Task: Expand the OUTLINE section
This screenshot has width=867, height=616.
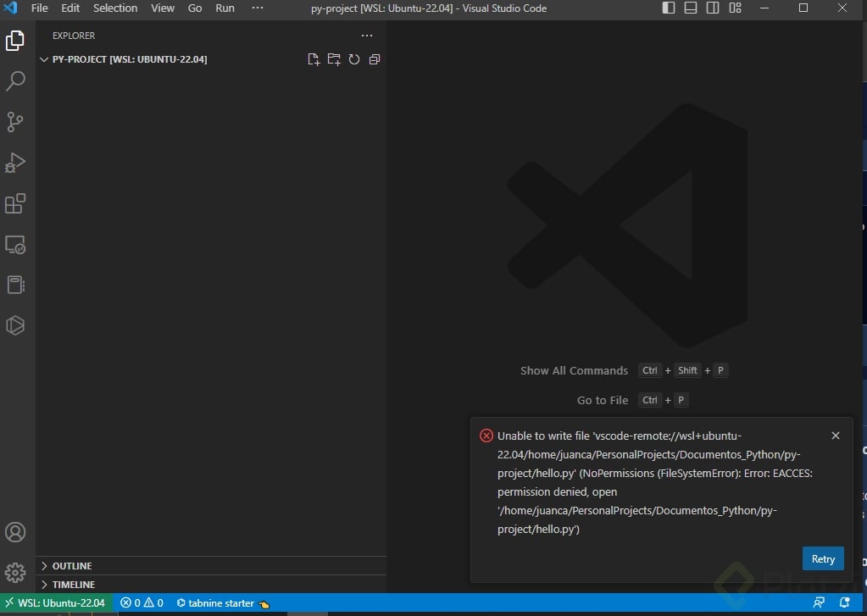Action: pyautogui.click(x=211, y=566)
